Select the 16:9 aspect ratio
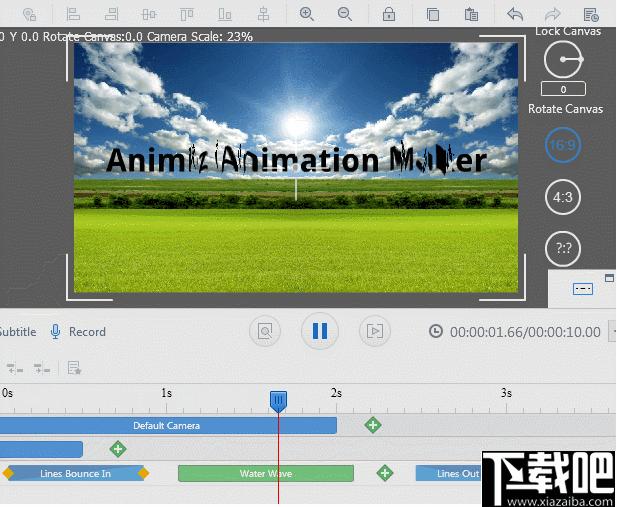The width and height of the screenshot is (617, 507). tap(563, 145)
